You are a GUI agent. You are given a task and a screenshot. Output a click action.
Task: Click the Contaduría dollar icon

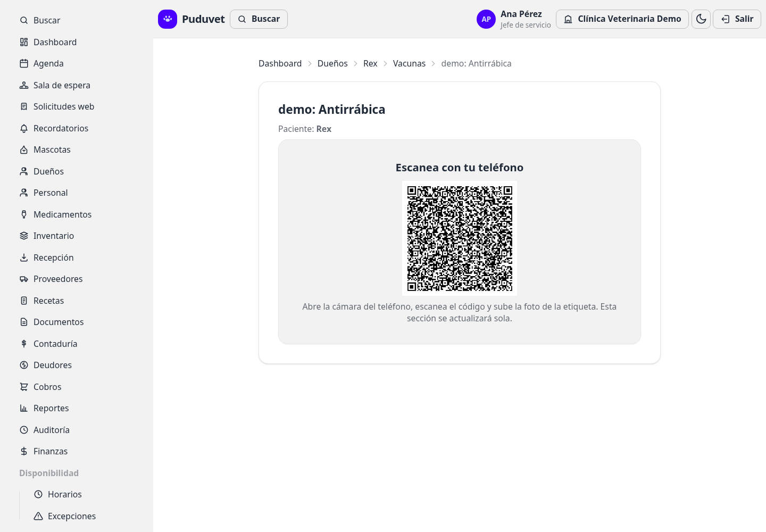click(24, 344)
